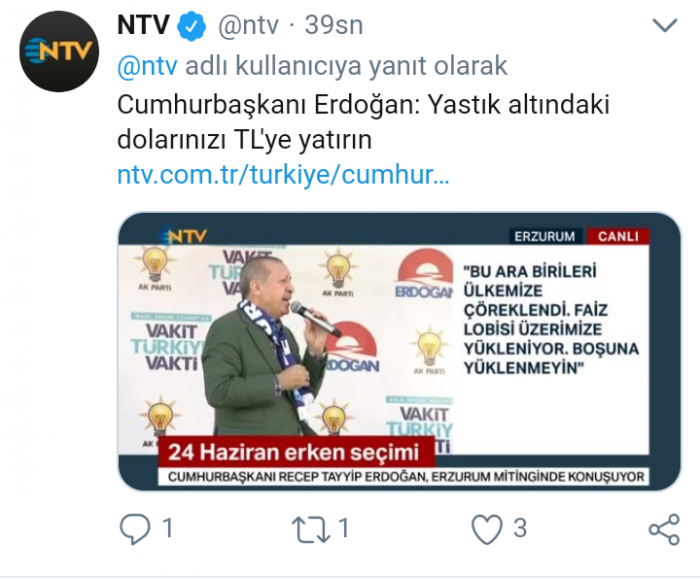
Task: Open the NTV display name at the tweet header
Action: pos(143,25)
